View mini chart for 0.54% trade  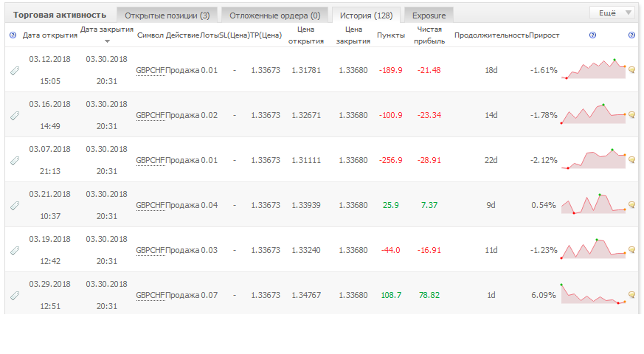click(x=594, y=204)
